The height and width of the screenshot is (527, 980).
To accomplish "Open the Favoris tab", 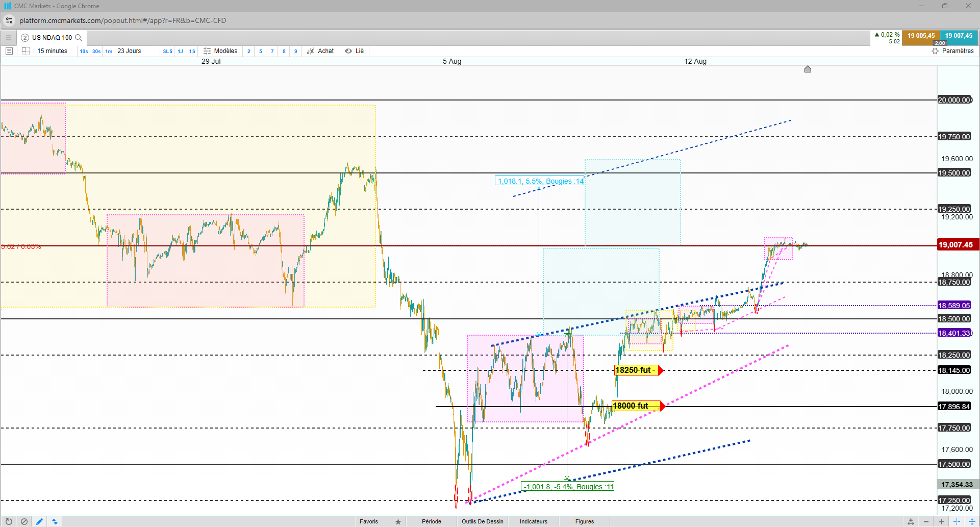I will [369, 521].
